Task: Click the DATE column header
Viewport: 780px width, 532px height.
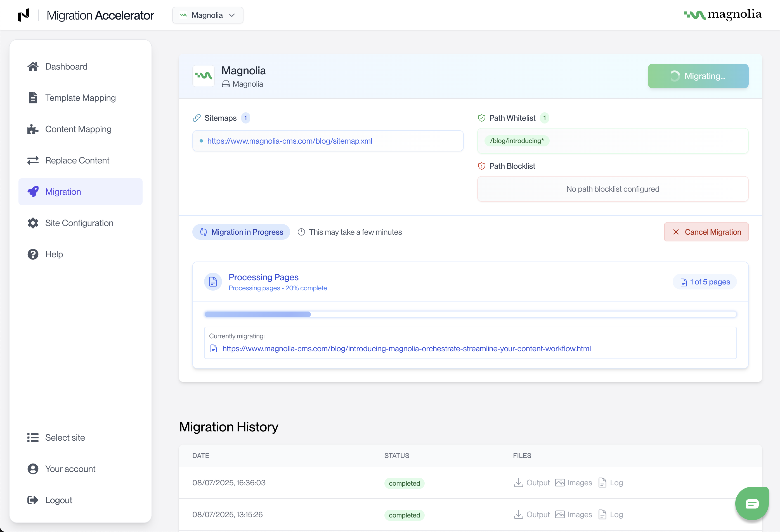Action: (x=201, y=455)
